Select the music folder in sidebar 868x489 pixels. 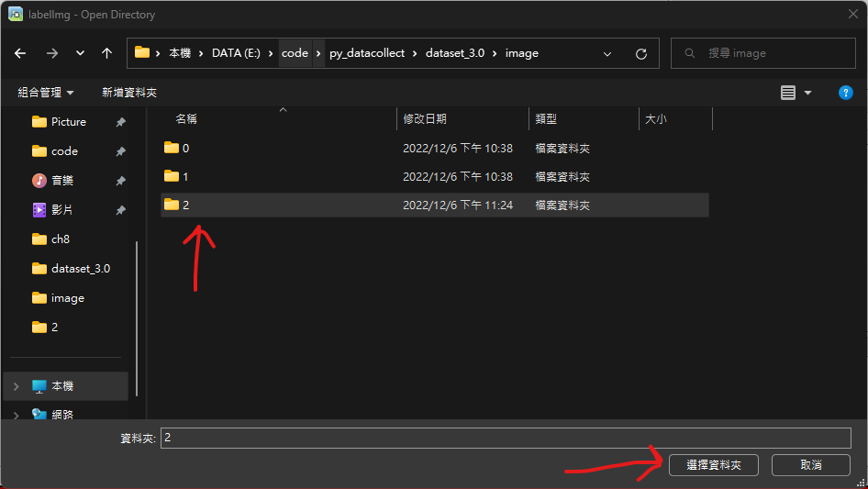tap(64, 181)
